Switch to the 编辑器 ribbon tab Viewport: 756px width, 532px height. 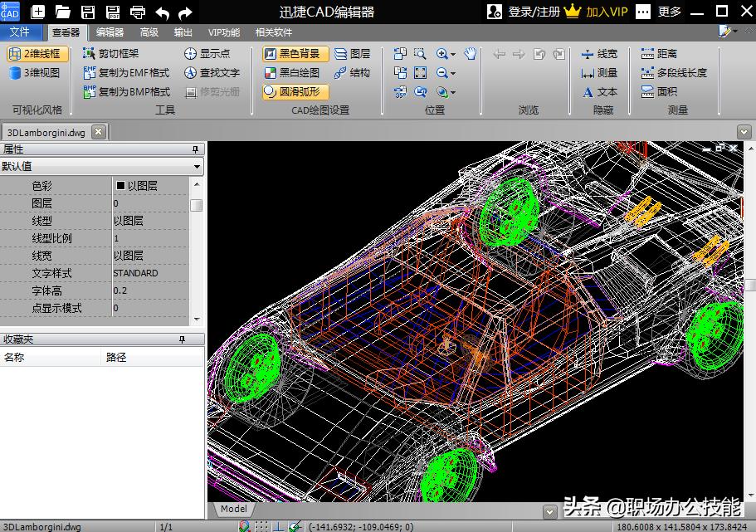(110, 32)
